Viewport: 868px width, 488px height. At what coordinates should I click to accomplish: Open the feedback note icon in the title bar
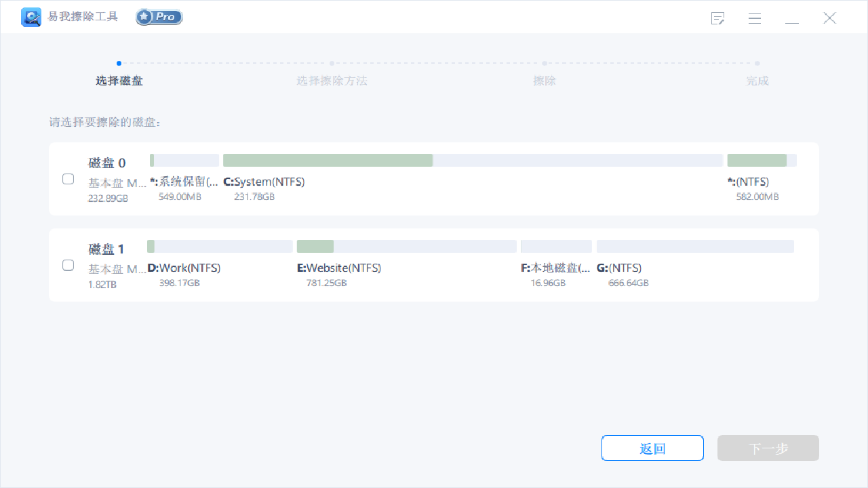click(x=717, y=18)
